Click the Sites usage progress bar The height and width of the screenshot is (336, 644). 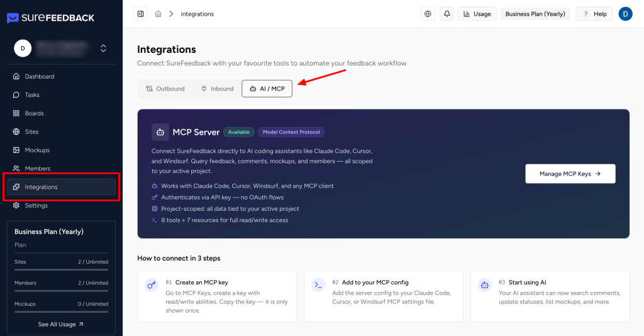[x=61, y=270]
